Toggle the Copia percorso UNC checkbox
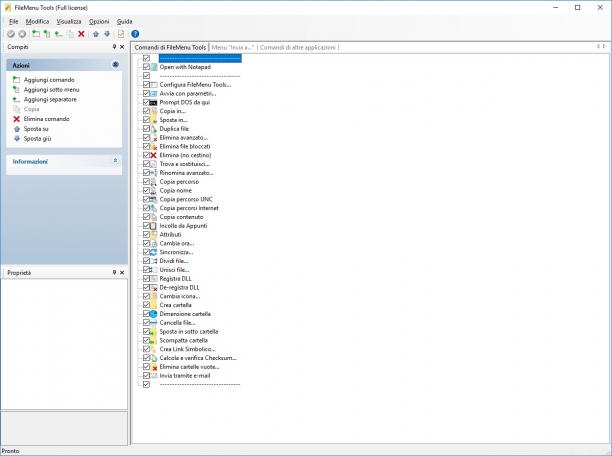 coord(146,199)
